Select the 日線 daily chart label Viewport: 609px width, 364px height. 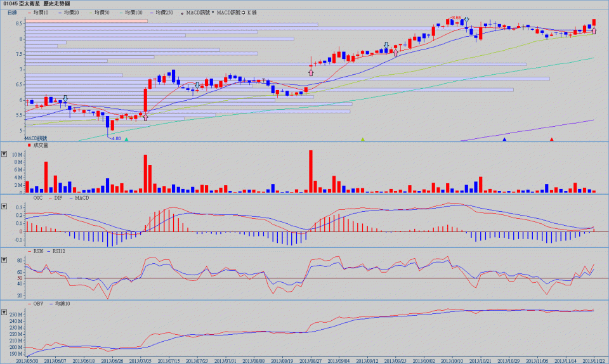(x=12, y=12)
